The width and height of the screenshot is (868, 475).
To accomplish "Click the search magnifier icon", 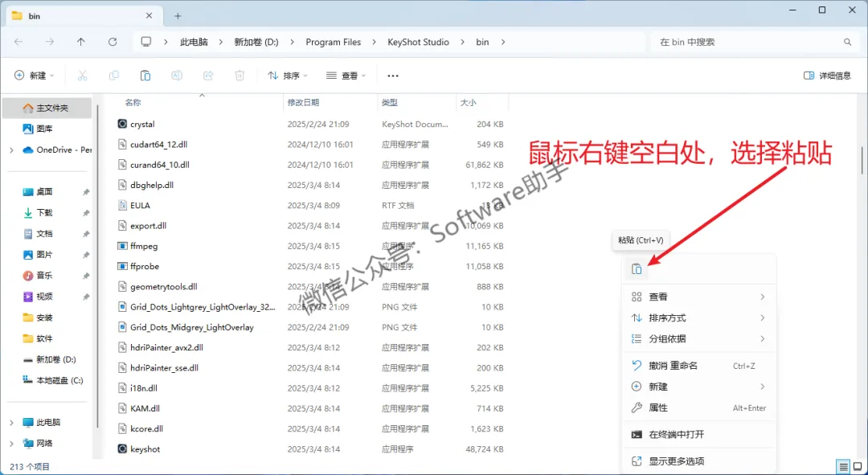I will pos(847,42).
